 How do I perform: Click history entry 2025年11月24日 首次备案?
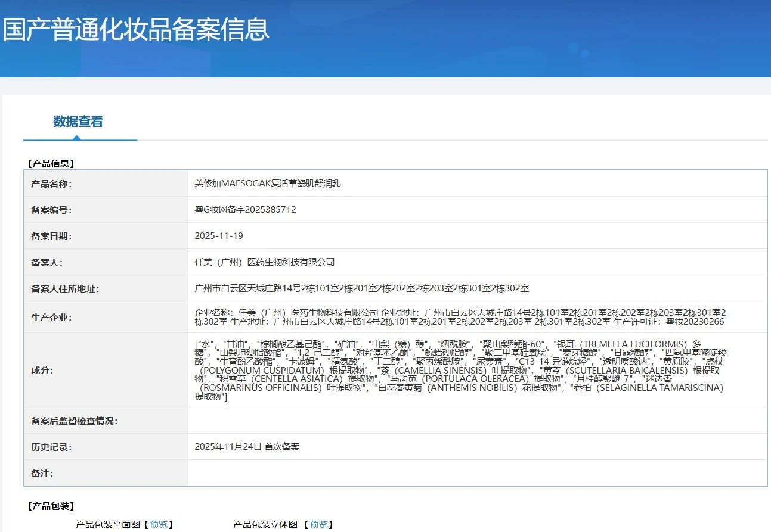point(247,447)
